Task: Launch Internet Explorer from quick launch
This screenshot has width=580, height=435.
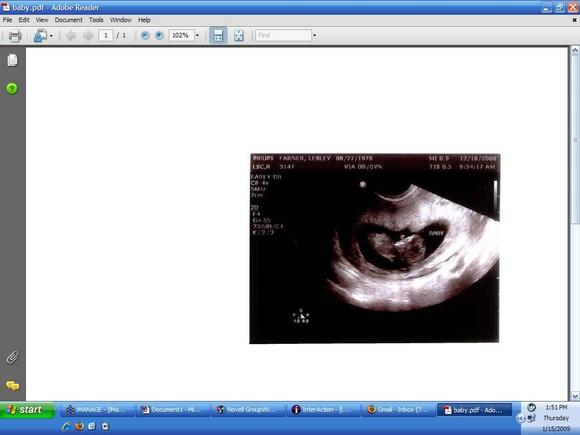Action: pos(66,426)
